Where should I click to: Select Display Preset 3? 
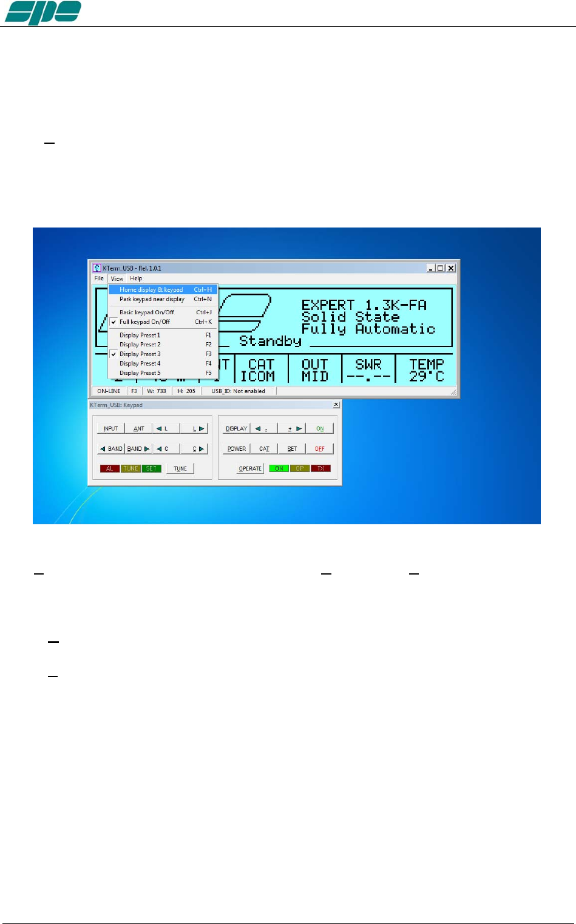[x=163, y=354]
